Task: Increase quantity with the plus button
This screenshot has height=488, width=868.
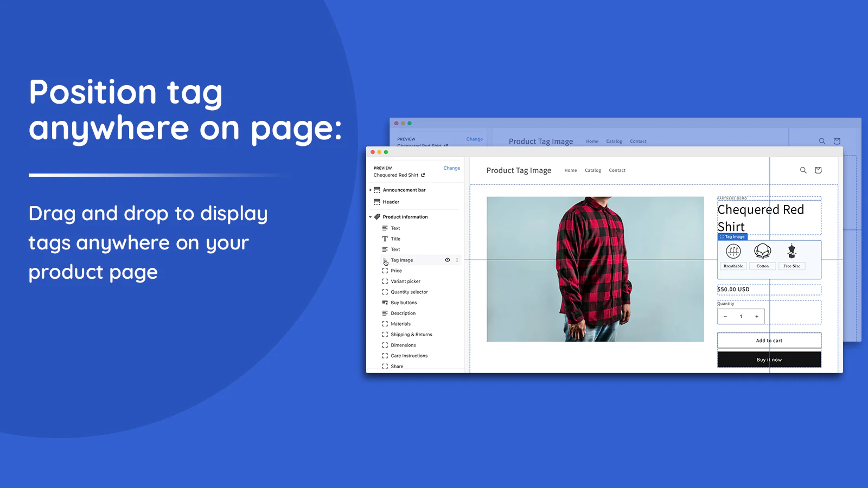Action: (x=757, y=317)
